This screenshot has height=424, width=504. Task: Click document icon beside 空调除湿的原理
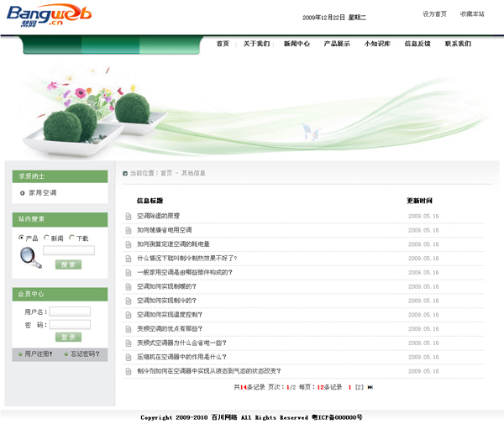129,217
